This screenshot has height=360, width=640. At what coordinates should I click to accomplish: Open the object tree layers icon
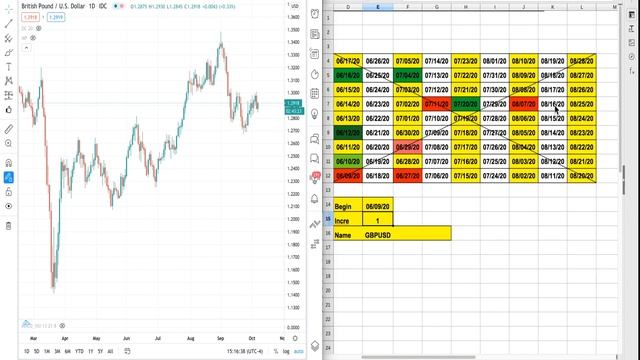click(315, 346)
